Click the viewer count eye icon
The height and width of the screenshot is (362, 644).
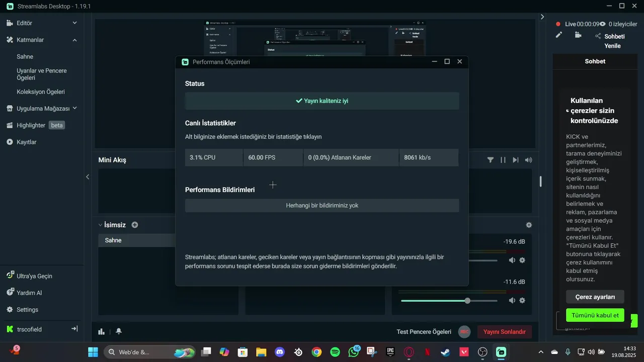(x=602, y=24)
